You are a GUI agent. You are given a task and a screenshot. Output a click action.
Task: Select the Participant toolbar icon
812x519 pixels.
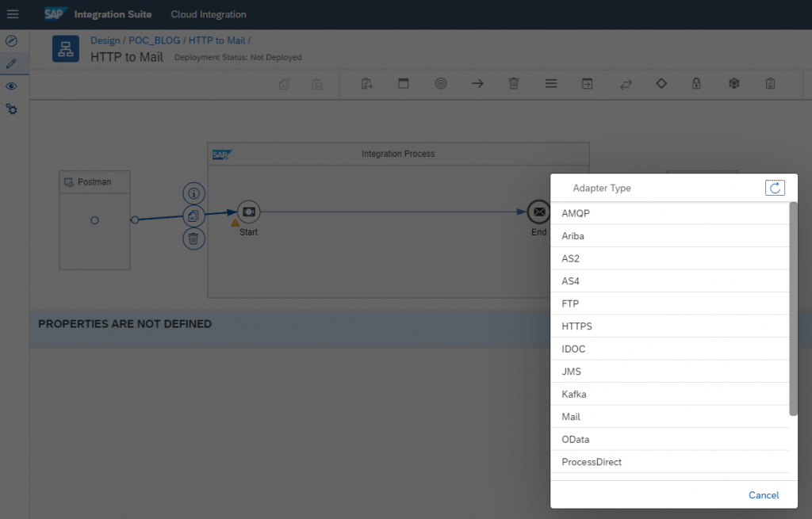(x=366, y=83)
